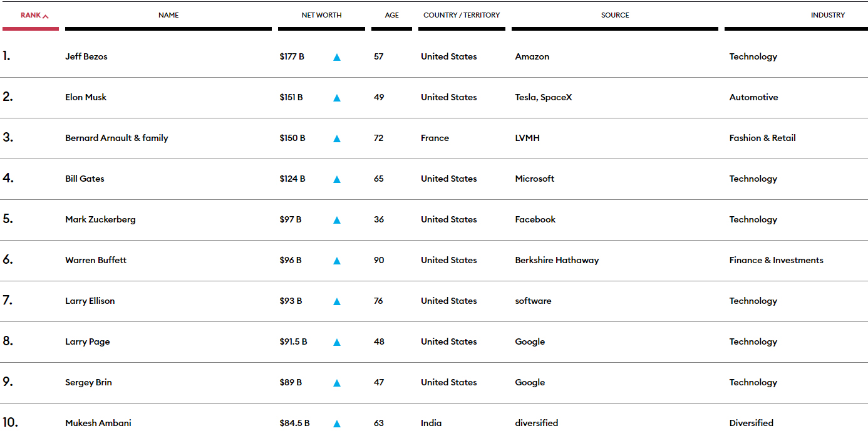
Task: Sort the list by NET WORTH column
Action: [321, 15]
